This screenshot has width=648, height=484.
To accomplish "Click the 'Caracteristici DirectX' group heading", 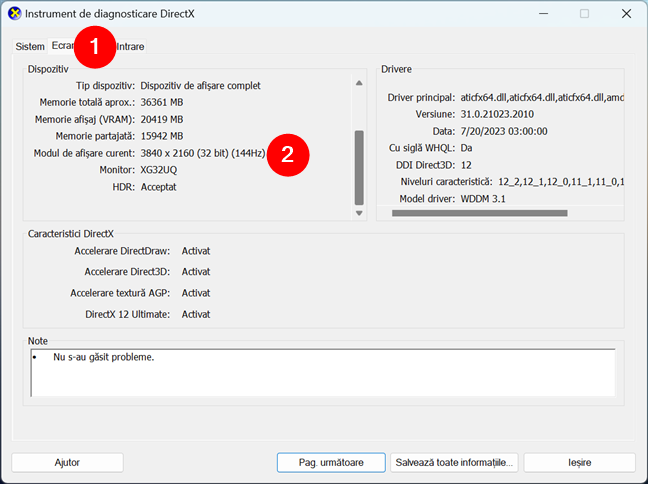I will coord(71,234).
